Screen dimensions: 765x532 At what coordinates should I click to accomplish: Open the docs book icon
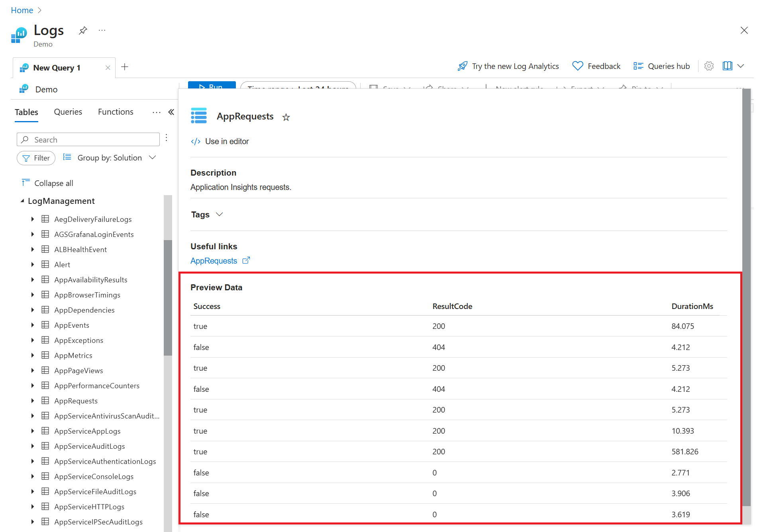coord(727,66)
